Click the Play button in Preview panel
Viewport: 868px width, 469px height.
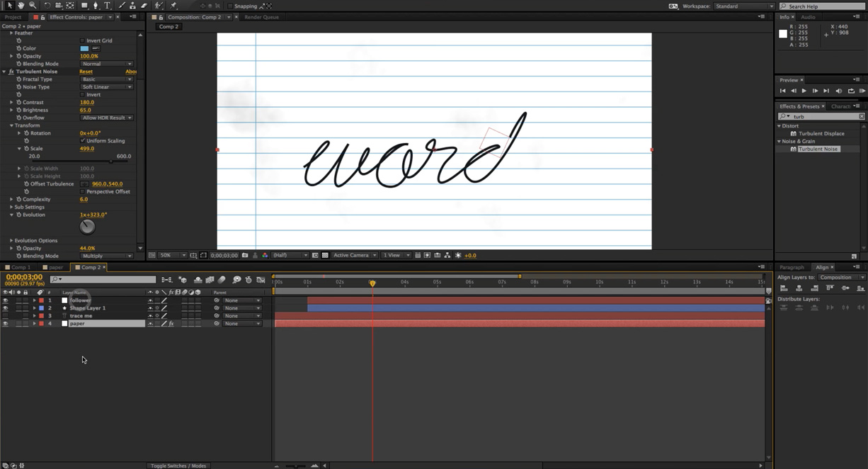pos(804,91)
